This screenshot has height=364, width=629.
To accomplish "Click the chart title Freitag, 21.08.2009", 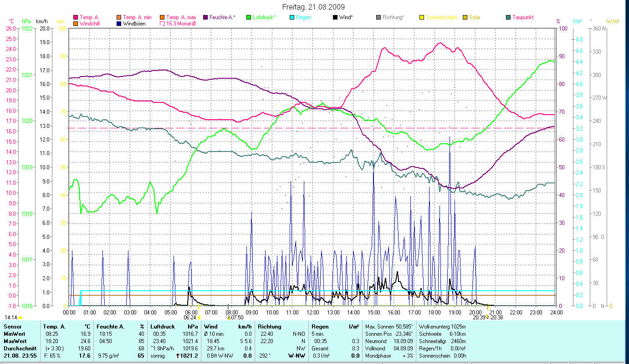I will 313,7.
